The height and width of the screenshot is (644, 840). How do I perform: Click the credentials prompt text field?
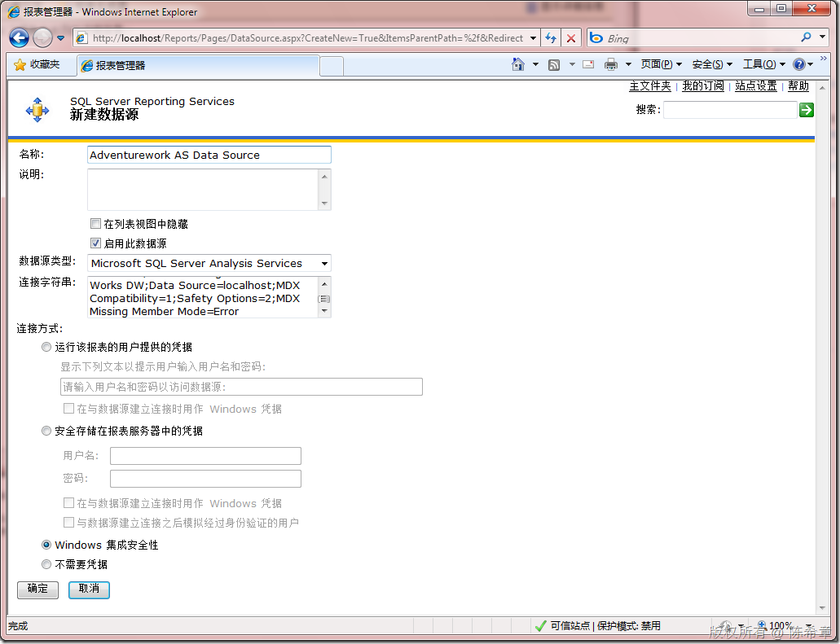pos(242,387)
